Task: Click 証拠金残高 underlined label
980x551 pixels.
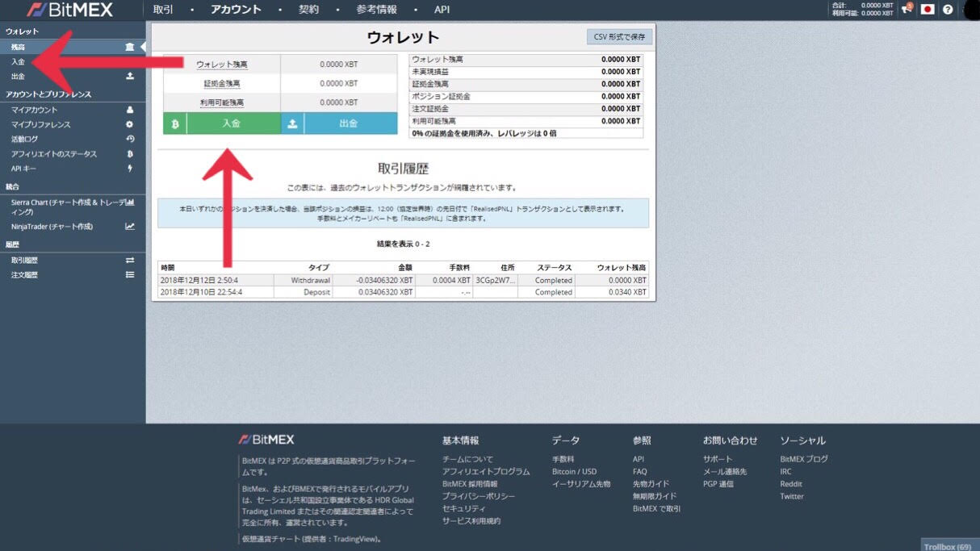Action: (222, 84)
